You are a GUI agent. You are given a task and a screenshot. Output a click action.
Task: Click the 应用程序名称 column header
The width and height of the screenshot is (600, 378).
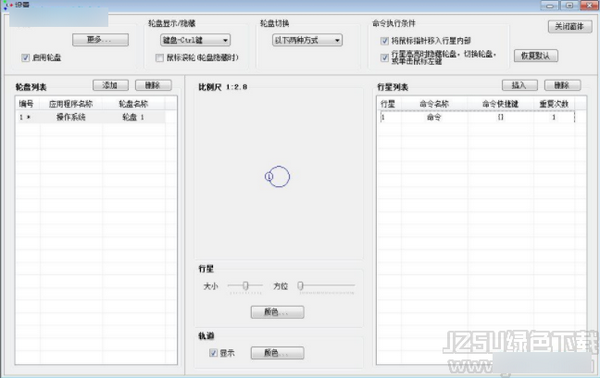click(71, 104)
